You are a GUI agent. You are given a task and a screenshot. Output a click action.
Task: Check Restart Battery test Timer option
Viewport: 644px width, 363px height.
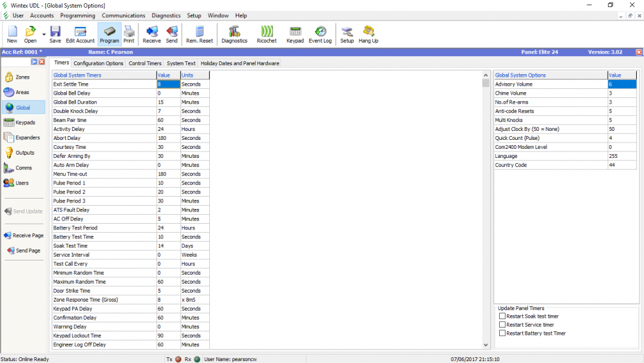(502, 333)
